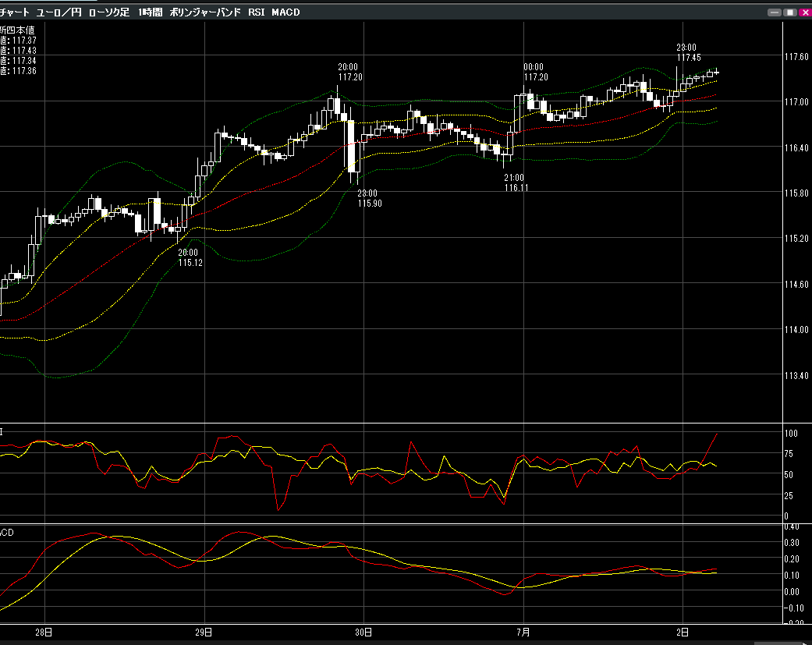Select the 20:00 115.12 low price label

click(x=190, y=257)
